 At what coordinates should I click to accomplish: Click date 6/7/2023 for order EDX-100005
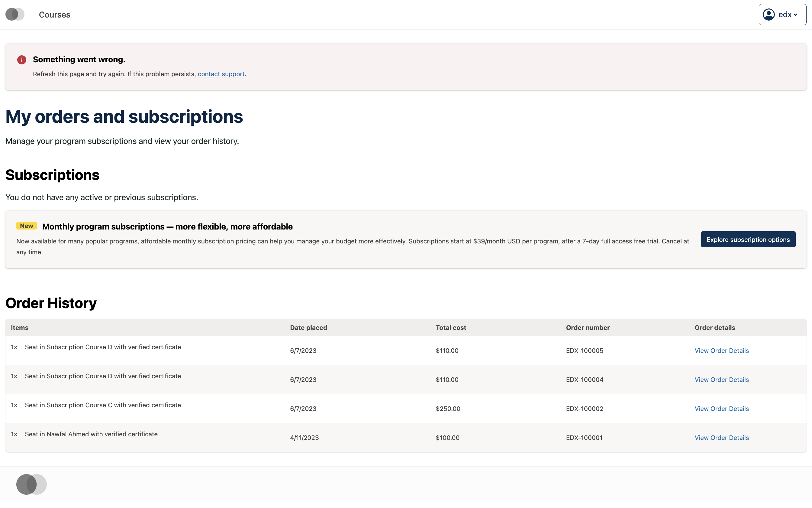click(303, 350)
